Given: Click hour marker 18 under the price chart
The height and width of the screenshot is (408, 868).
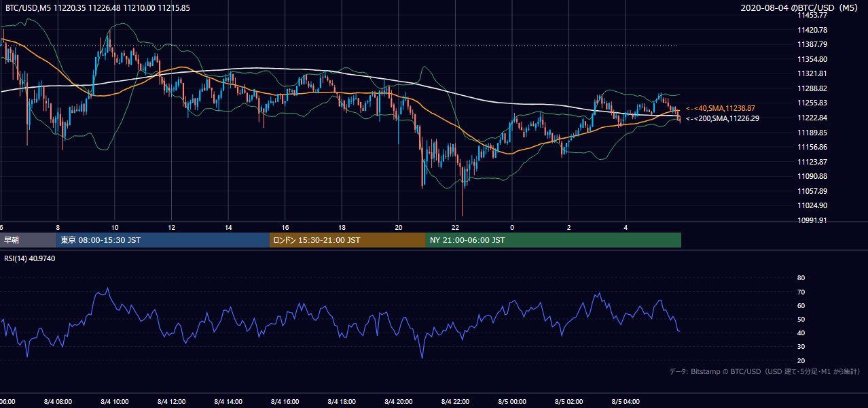Looking at the screenshot, I should [342, 228].
